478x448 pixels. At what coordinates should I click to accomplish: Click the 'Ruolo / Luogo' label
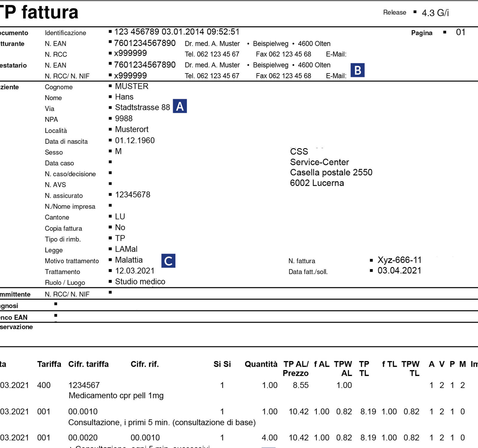[x=65, y=283]
